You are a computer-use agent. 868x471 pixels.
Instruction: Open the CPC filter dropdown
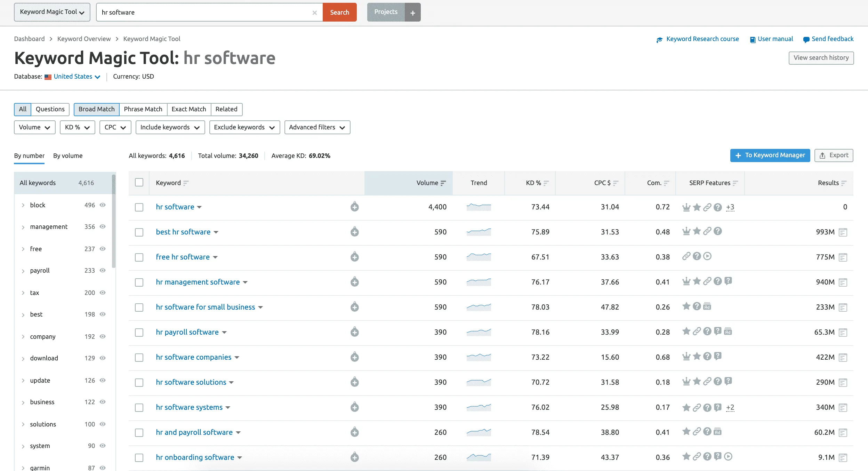[115, 127]
